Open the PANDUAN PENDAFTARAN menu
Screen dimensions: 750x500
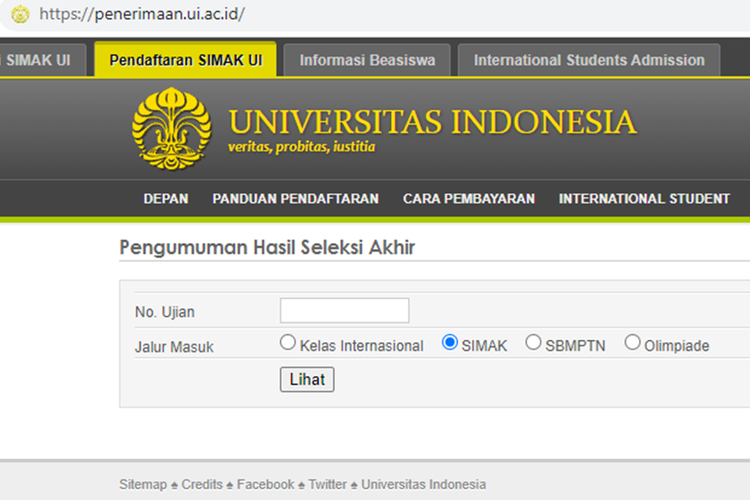295,199
